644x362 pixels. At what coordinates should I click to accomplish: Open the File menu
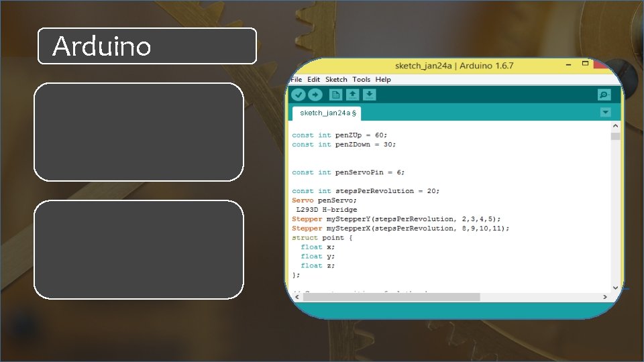(296, 80)
